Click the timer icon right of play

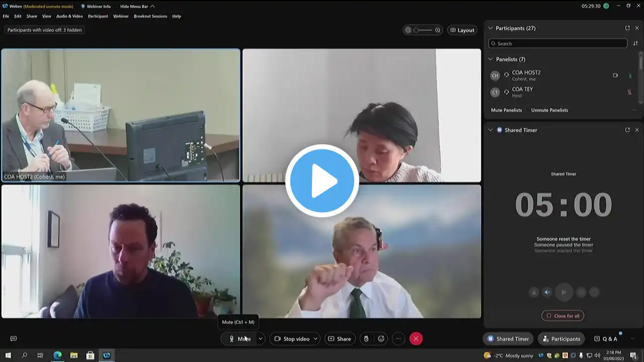click(x=580, y=292)
